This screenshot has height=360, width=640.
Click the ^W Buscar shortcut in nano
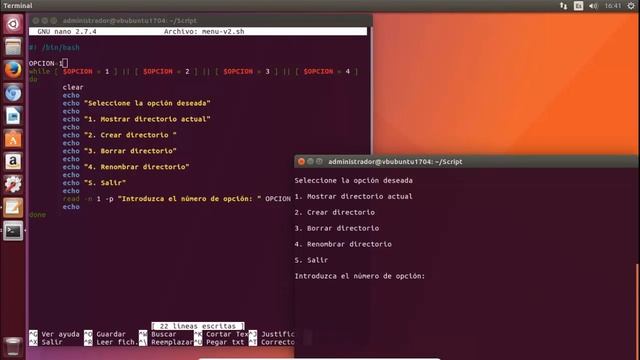(x=158, y=334)
